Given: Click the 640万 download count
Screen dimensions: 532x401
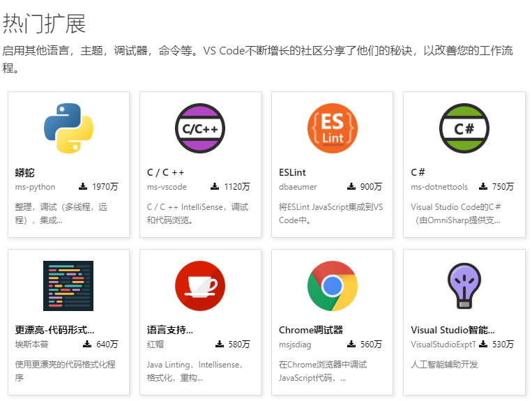Looking at the screenshot, I should (107, 344).
